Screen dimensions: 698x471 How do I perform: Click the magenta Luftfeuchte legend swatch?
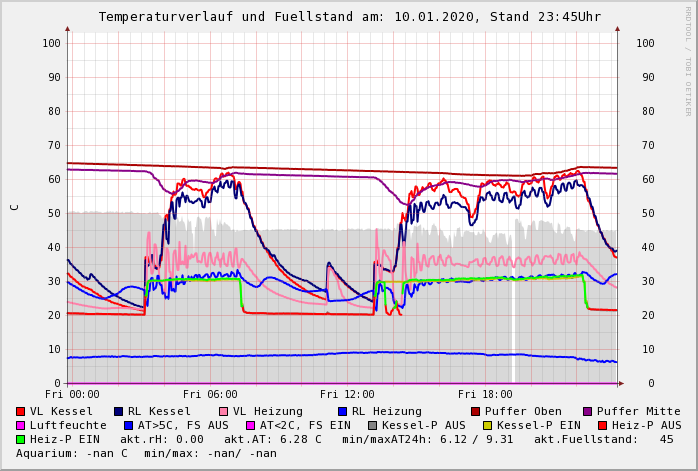[21, 425]
